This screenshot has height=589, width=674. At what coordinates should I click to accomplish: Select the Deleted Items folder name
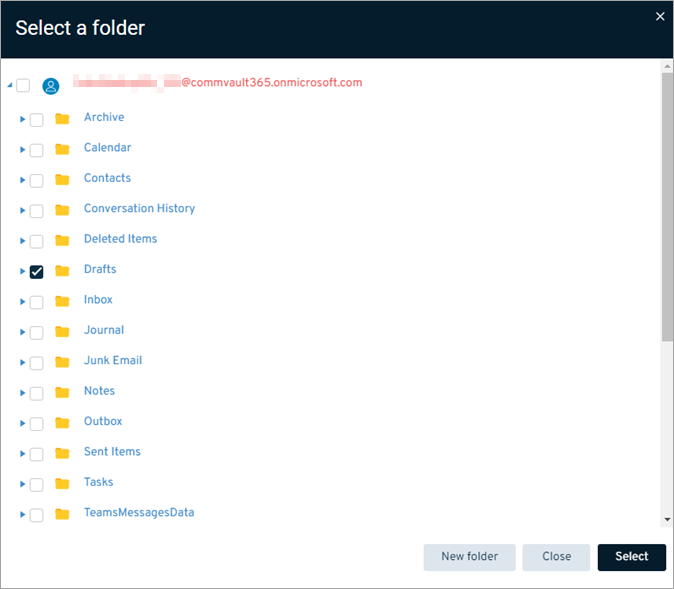coord(120,239)
